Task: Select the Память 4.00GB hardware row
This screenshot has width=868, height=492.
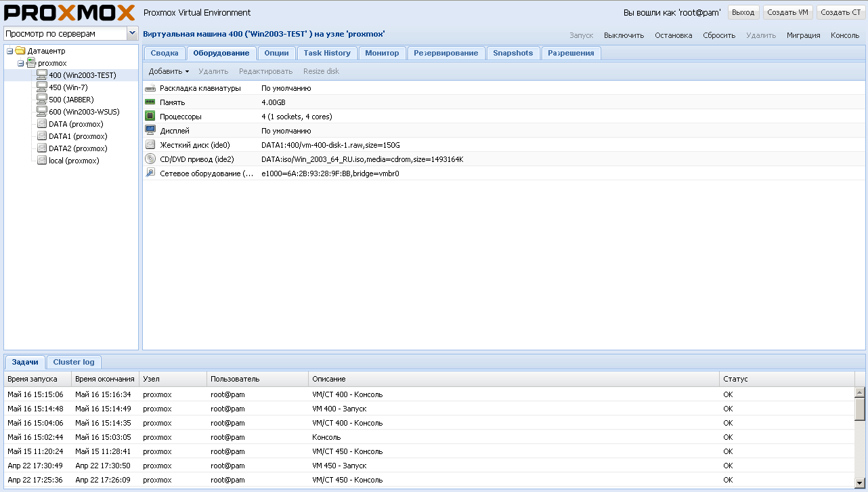Action: pyautogui.click(x=504, y=102)
